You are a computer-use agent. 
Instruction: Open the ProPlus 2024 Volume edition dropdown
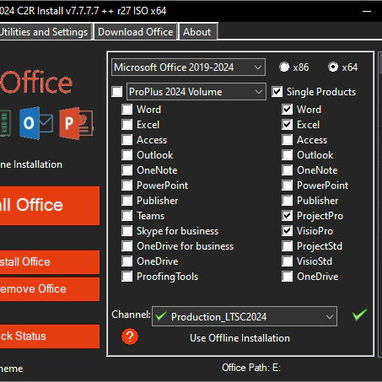pos(196,92)
